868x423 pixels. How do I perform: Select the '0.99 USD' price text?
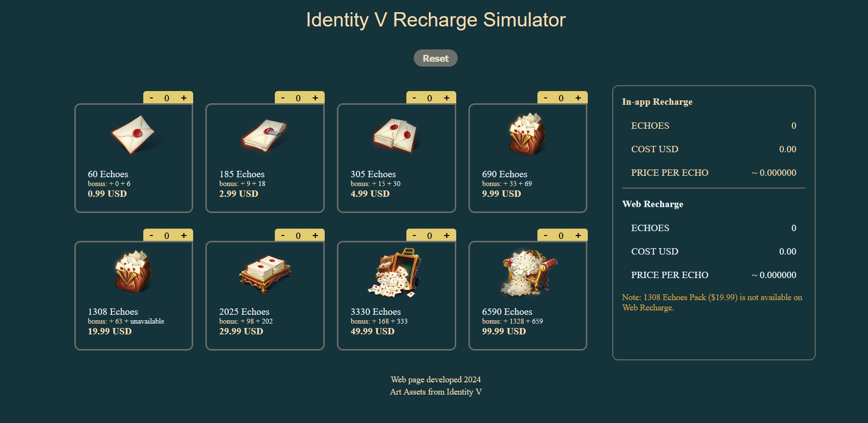107,194
